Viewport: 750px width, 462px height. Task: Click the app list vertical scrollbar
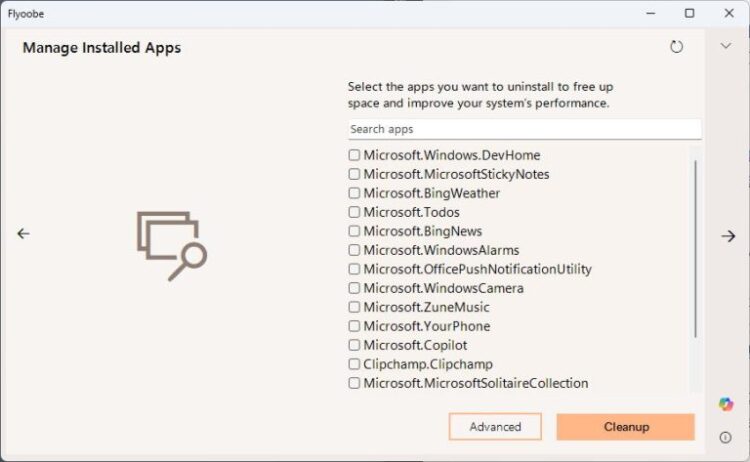[x=695, y=250]
